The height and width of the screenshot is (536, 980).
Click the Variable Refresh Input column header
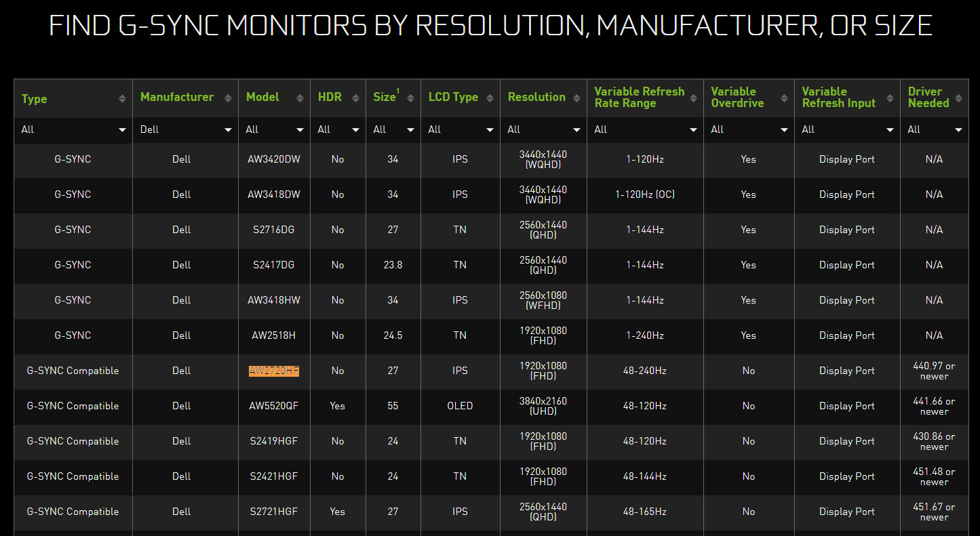pyautogui.click(x=838, y=98)
